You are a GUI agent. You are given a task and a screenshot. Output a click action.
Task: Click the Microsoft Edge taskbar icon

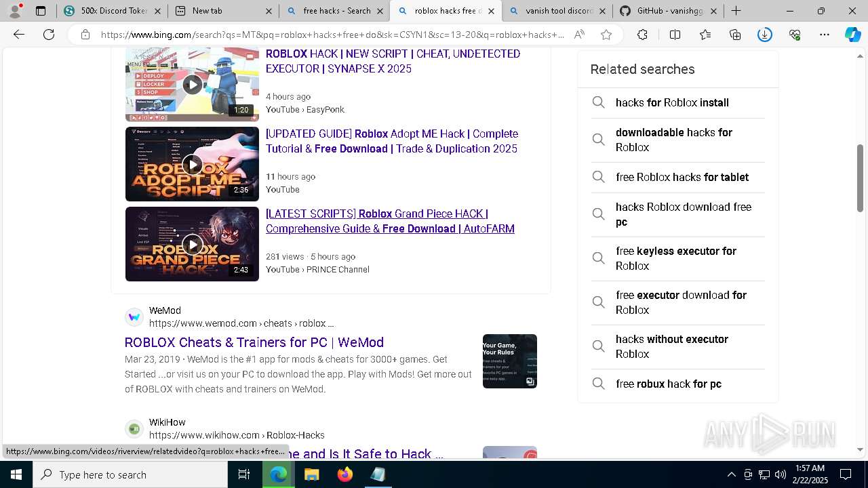click(x=279, y=474)
